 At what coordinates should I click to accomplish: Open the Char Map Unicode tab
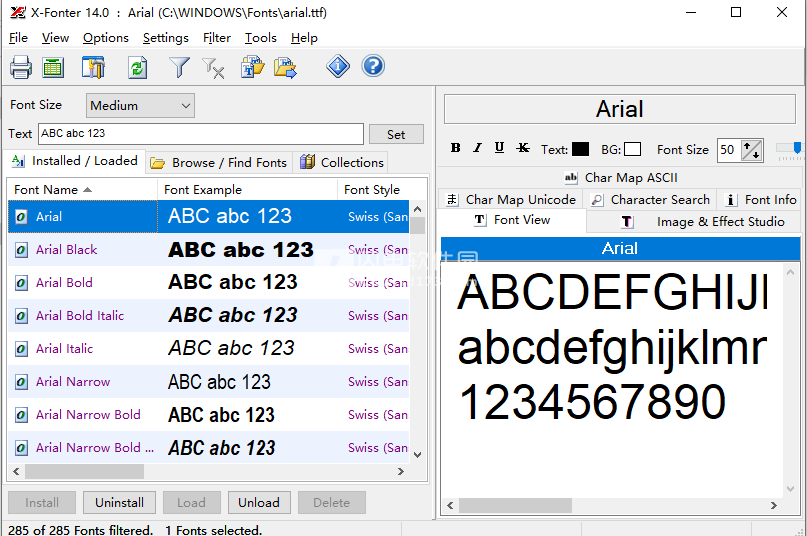tap(511, 200)
